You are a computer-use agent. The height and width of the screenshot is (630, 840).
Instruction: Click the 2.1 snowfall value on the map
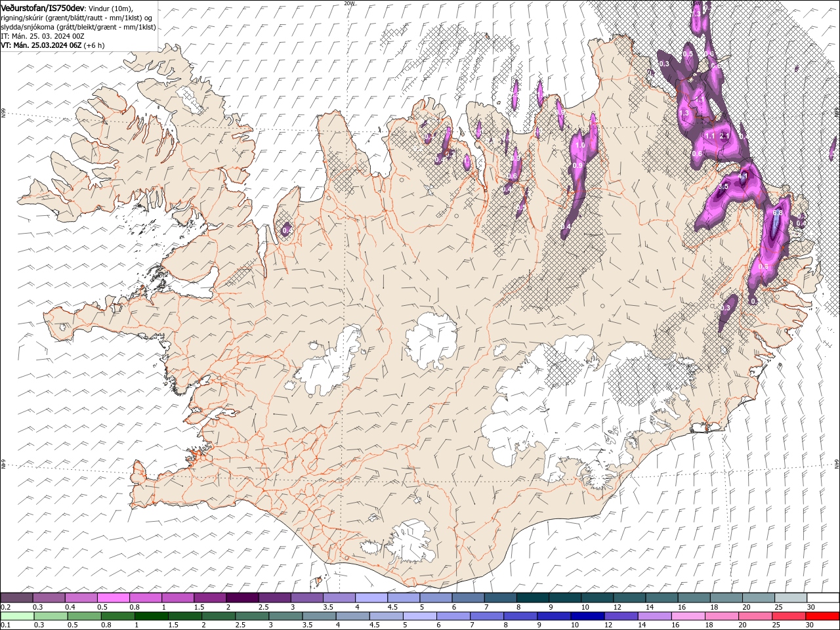point(724,136)
